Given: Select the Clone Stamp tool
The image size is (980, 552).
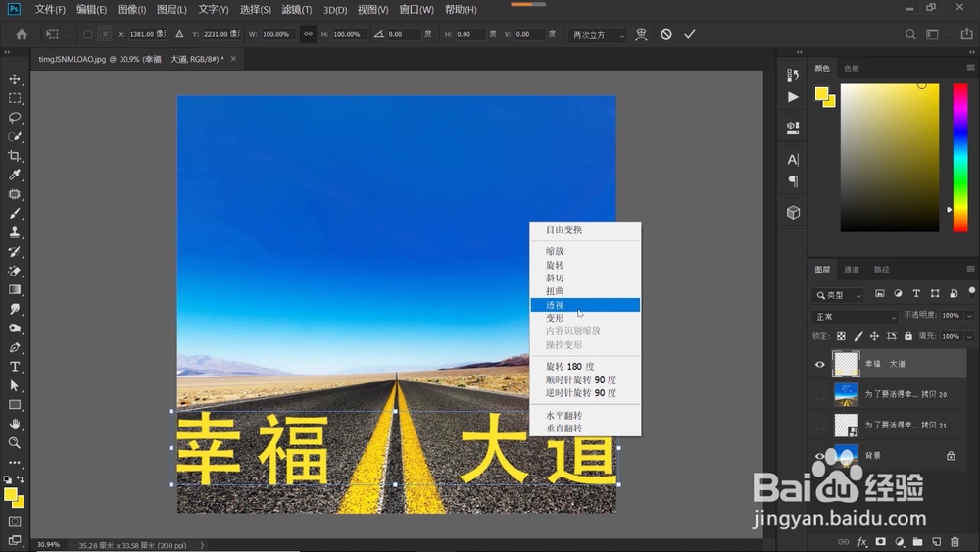Looking at the screenshot, I should [15, 232].
